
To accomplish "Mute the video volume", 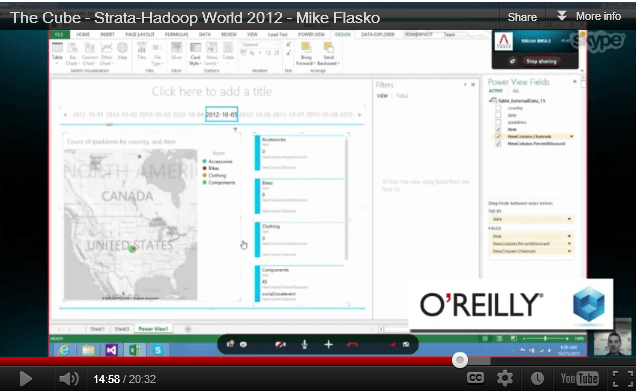I will (x=69, y=379).
